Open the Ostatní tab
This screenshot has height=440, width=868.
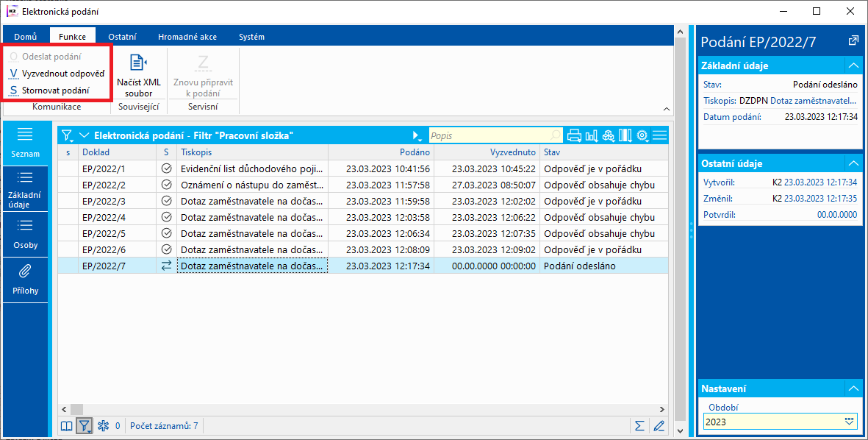coord(122,37)
